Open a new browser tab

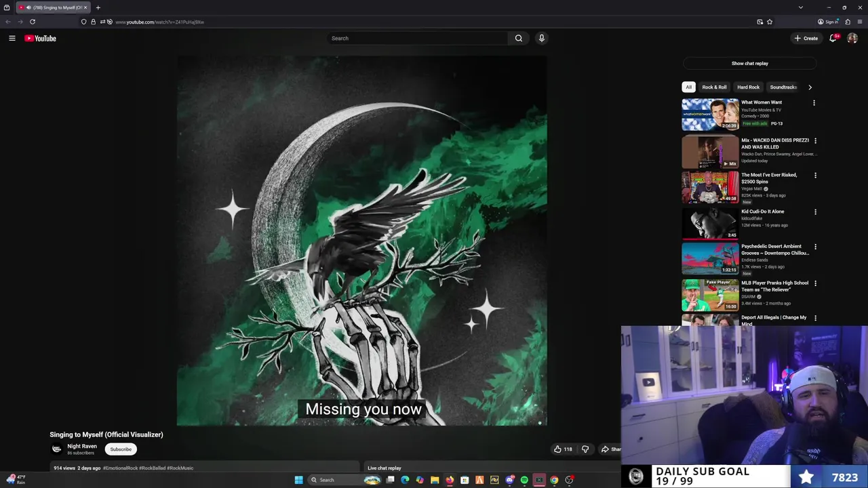click(x=98, y=7)
